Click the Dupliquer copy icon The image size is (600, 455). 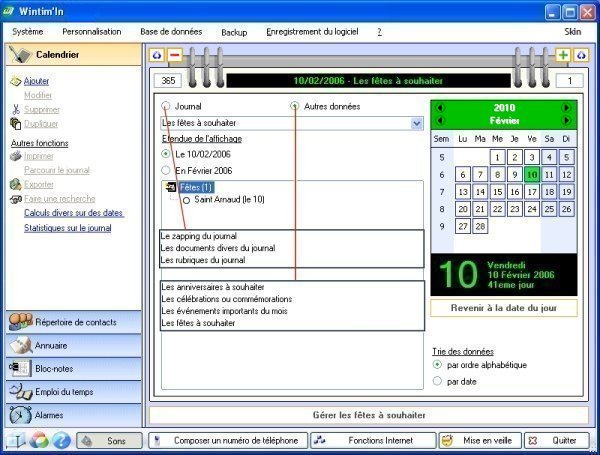pyautogui.click(x=16, y=124)
